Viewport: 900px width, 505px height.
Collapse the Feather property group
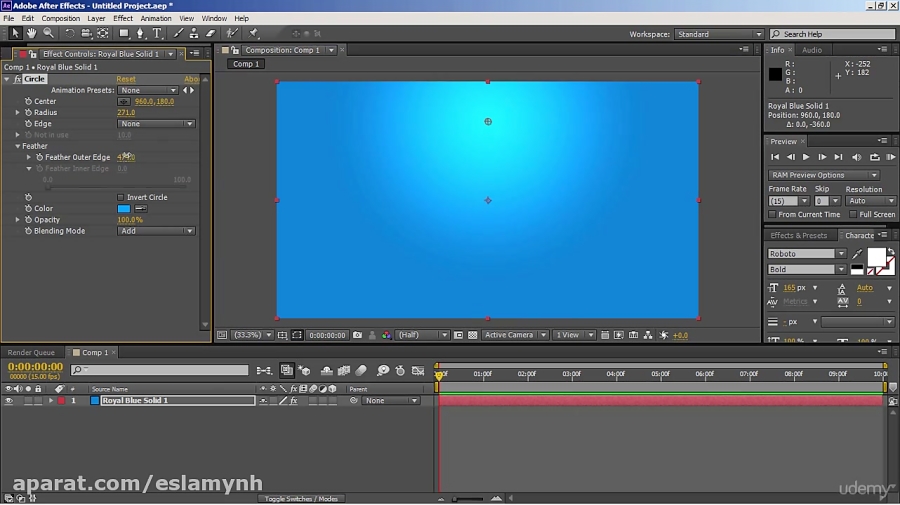click(x=18, y=146)
